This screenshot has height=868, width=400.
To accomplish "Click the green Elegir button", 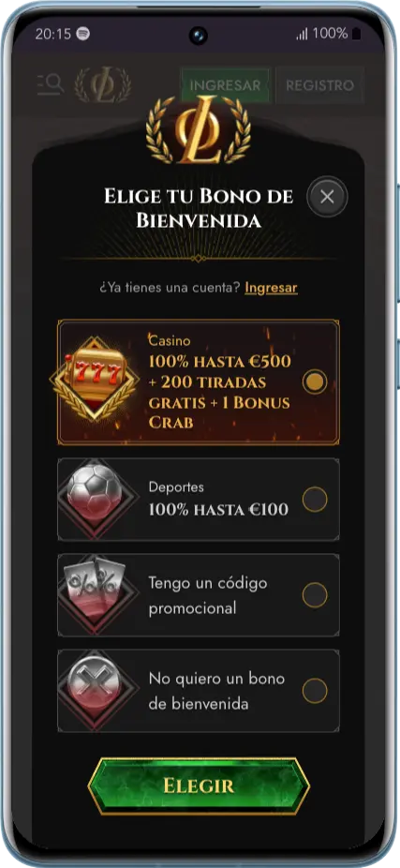I will point(199,786).
